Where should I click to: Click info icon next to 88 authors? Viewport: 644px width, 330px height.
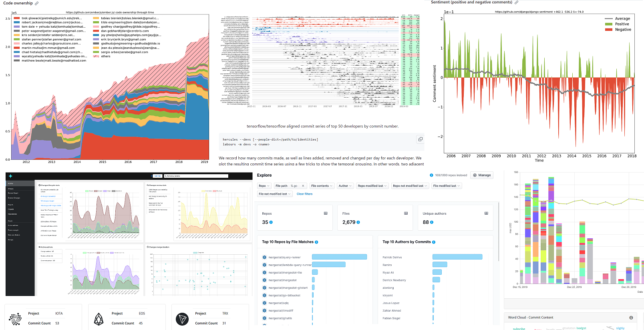pyautogui.click(x=432, y=222)
